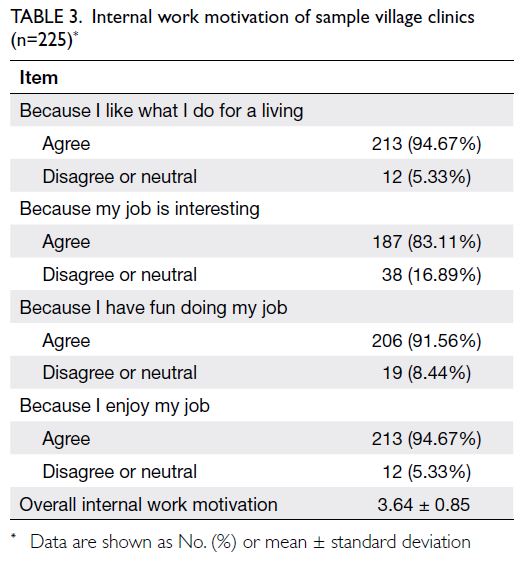Click 'Overall internal work motivation' row label
The height and width of the screenshot is (561, 522).
click(x=148, y=505)
